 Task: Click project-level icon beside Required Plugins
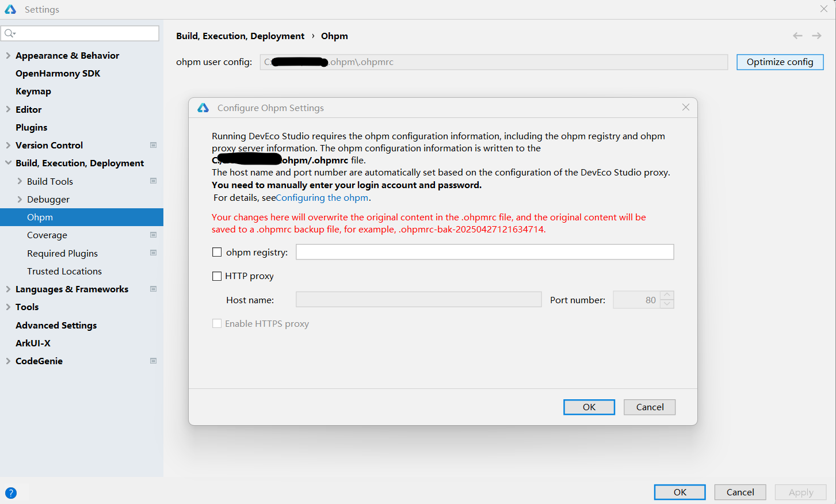153,253
